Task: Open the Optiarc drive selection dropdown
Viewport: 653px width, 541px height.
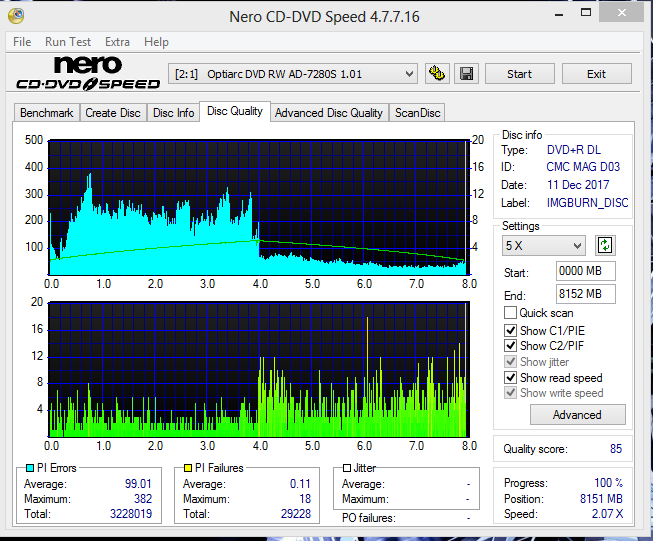Action: (293, 74)
